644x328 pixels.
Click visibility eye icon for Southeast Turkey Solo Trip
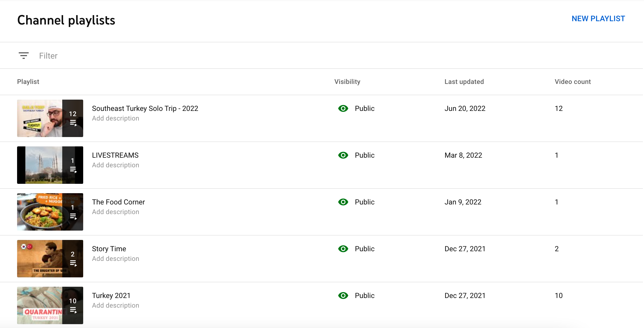pos(343,108)
